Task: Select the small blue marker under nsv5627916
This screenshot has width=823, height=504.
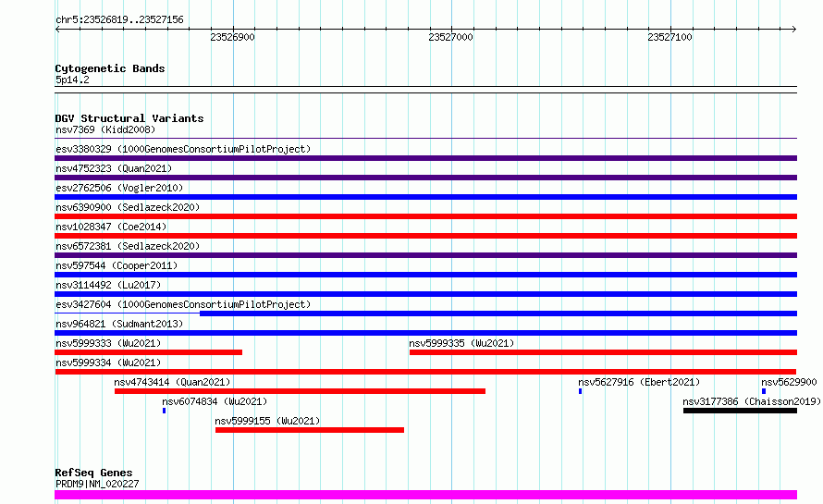Action: (581, 391)
